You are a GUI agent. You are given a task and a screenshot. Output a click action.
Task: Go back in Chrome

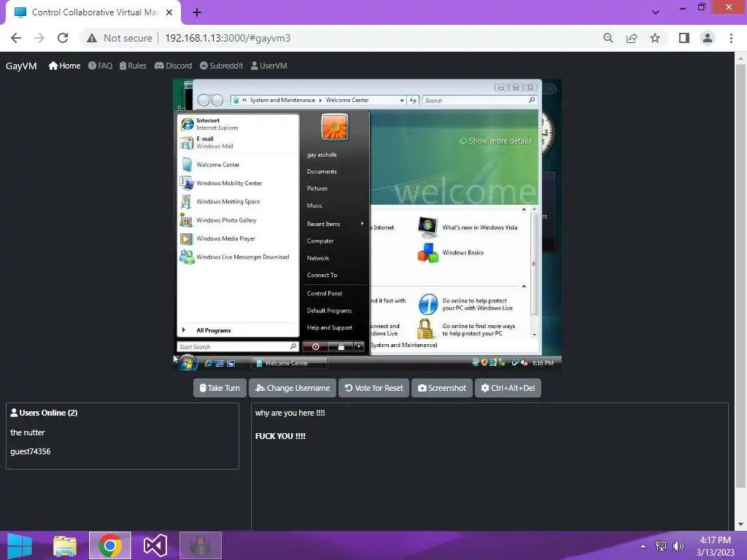tap(16, 38)
